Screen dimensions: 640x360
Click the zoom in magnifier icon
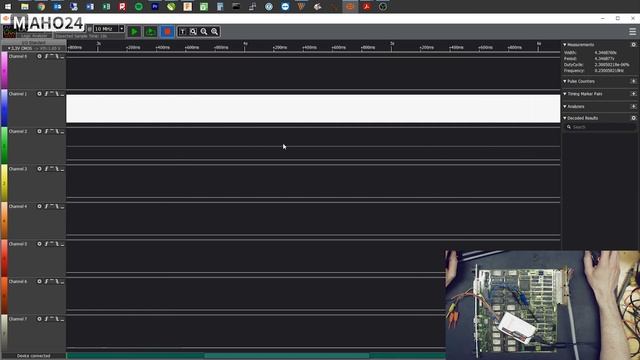[x=214, y=31]
